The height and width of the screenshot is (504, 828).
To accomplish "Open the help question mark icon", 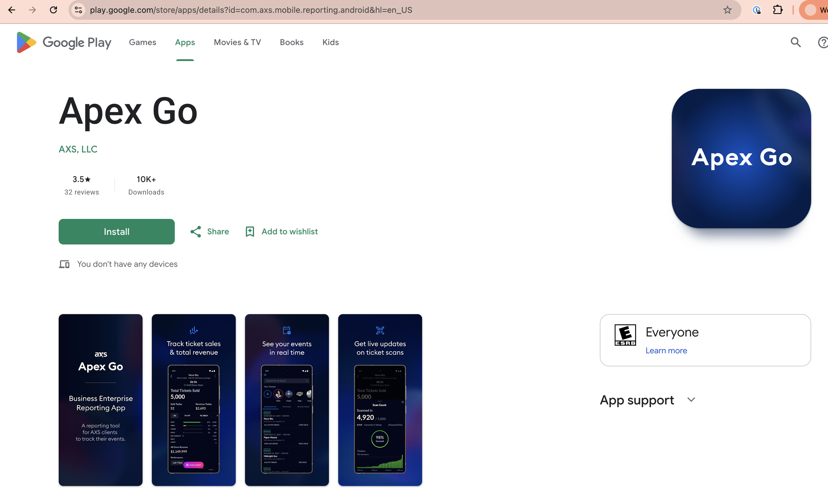I will [x=823, y=42].
